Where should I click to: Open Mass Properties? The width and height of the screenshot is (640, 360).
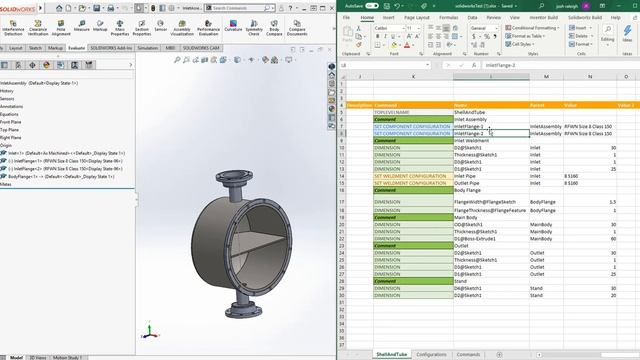tap(120, 27)
